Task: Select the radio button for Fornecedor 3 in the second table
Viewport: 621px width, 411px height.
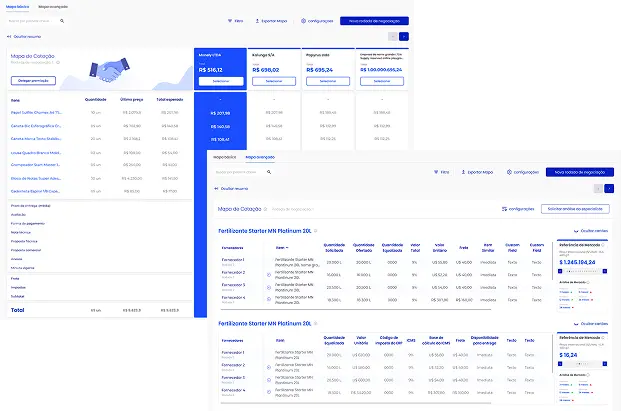Action: 268,380
